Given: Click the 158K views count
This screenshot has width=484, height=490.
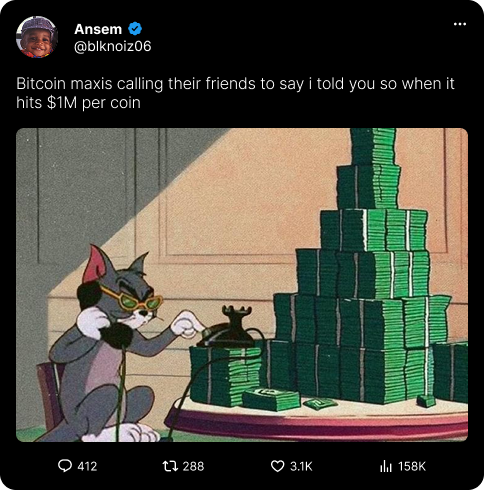Looking at the screenshot, I should (412, 466).
